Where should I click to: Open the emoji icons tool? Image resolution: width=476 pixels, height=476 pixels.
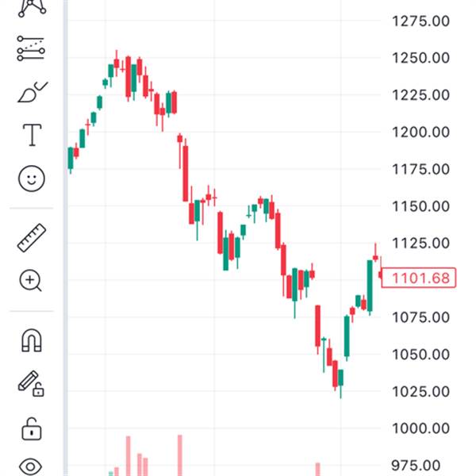[32, 178]
